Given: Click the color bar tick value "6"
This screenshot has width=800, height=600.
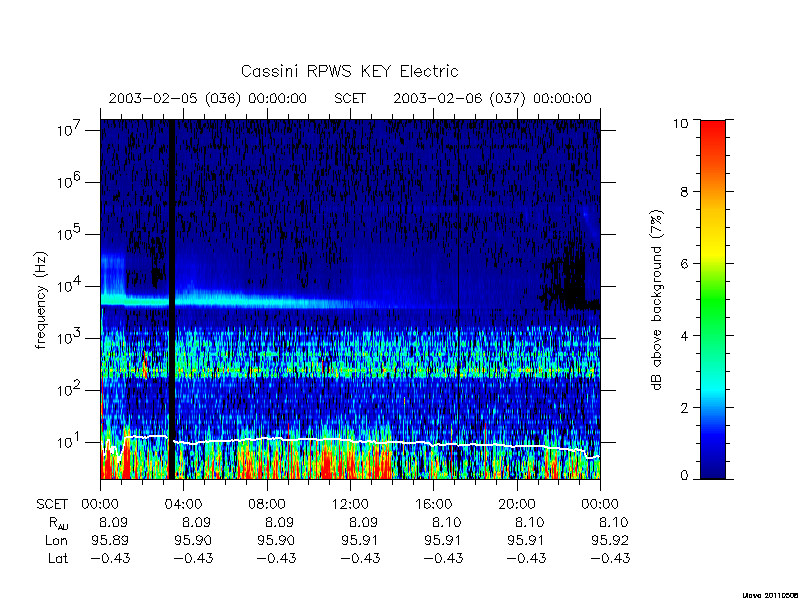Looking at the screenshot, I should click(684, 264).
